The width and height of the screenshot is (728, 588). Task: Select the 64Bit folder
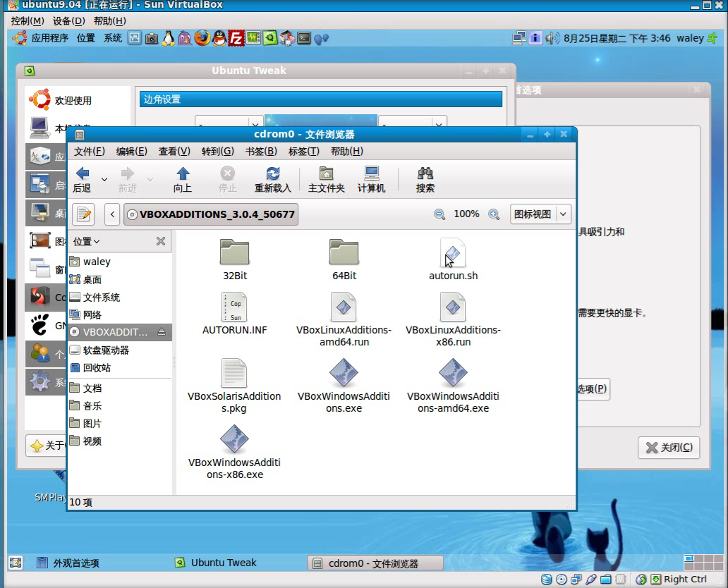pyautogui.click(x=344, y=259)
